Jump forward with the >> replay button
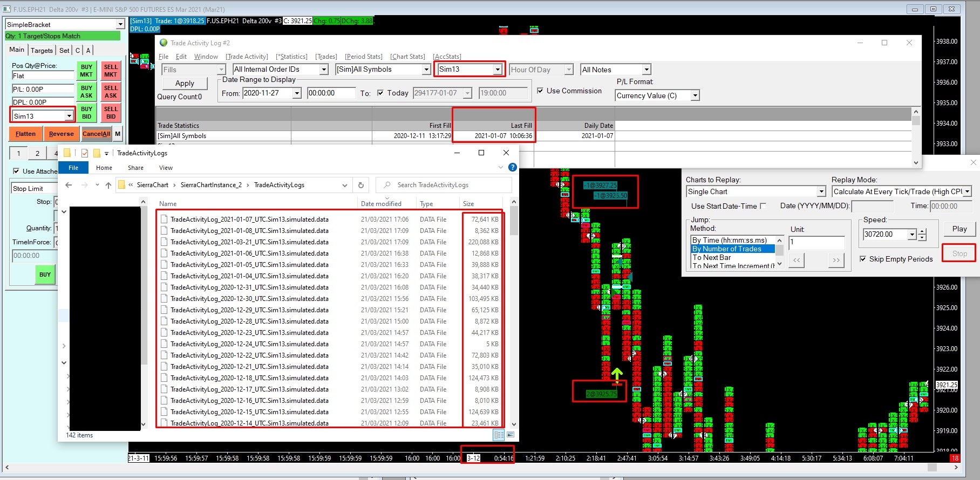This screenshot has width=980, height=480. click(836, 260)
